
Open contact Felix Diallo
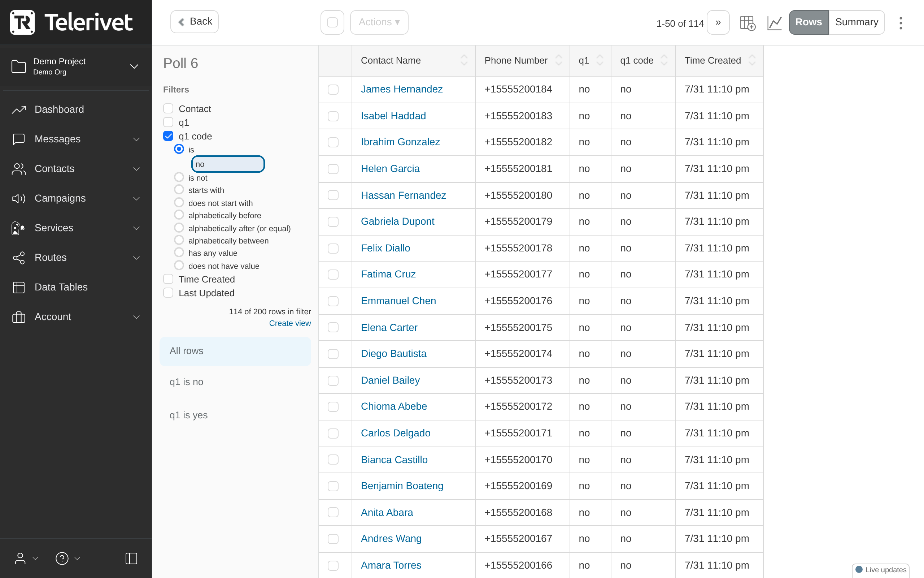[385, 248]
